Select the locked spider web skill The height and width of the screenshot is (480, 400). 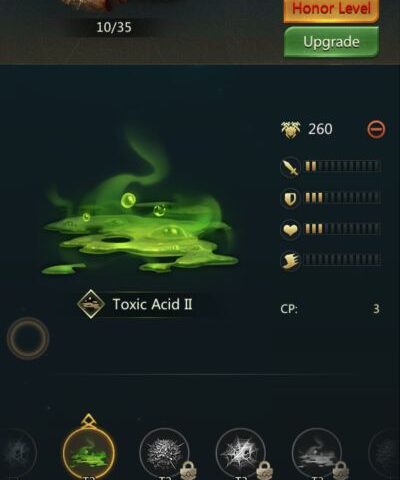[241, 453]
